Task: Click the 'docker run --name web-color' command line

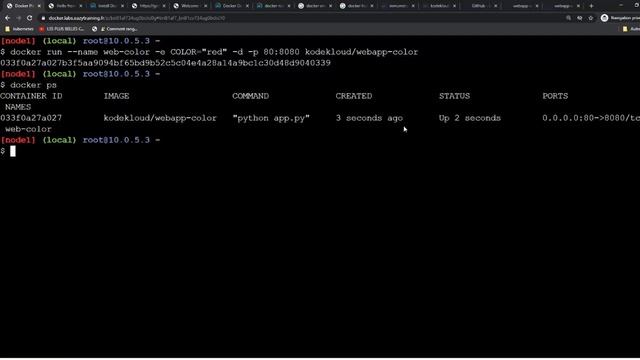Action: pyautogui.click(x=214, y=52)
